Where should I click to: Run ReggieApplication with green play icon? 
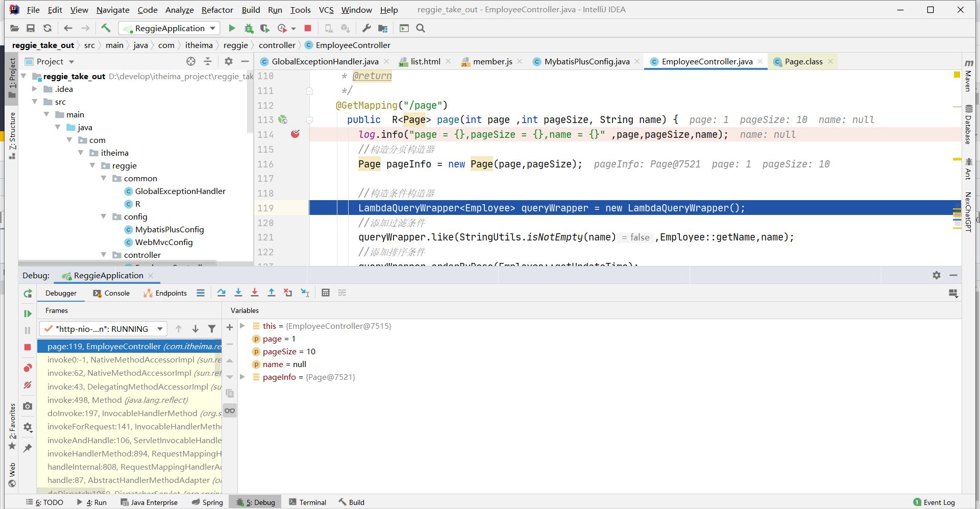pyautogui.click(x=232, y=28)
